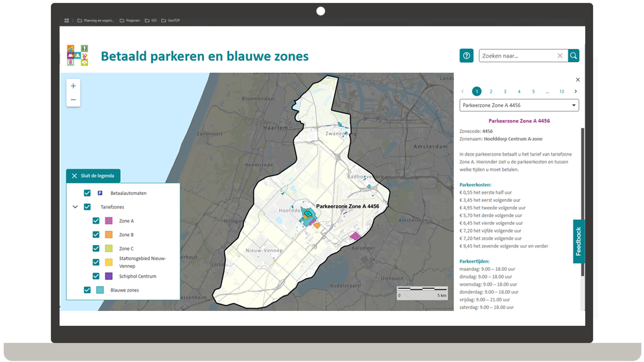
Task: Toggle Schiphol Centrum checkbox
Action: pos(96,276)
